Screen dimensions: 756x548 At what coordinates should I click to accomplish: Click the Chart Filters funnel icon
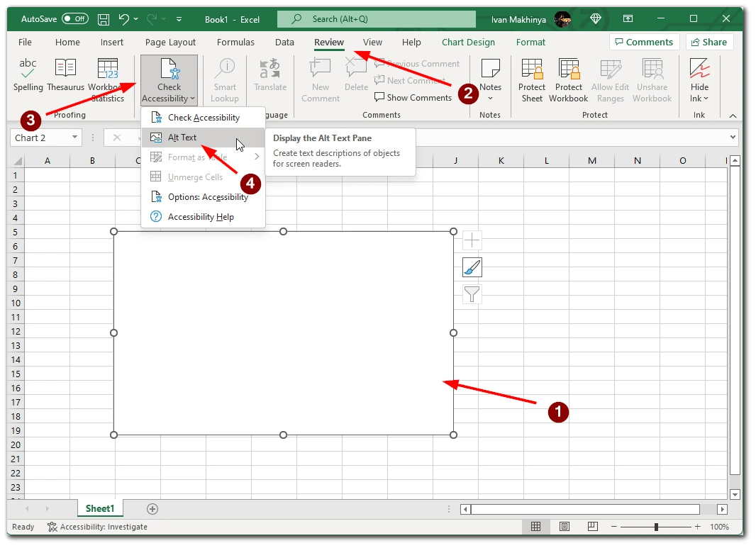click(472, 294)
